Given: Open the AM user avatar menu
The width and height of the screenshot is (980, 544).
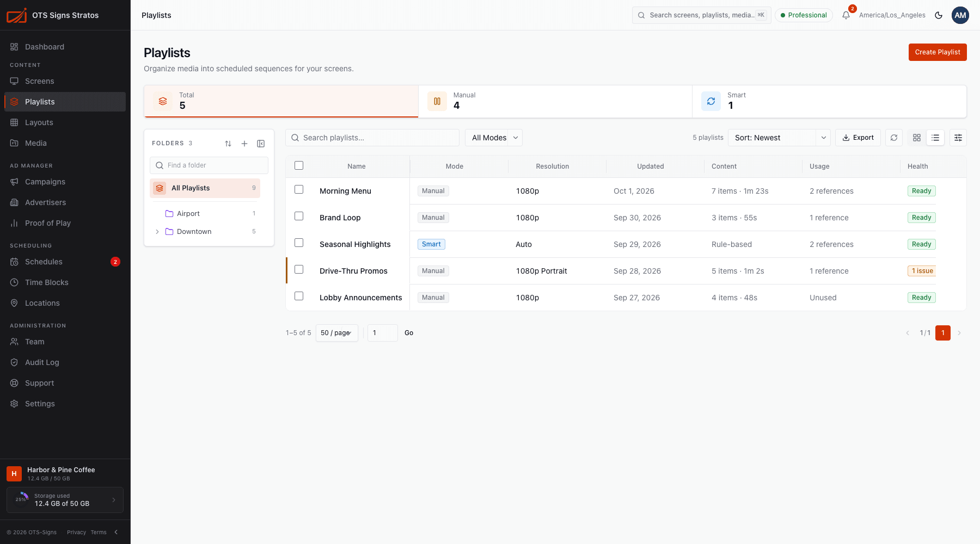Looking at the screenshot, I should click(960, 15).
